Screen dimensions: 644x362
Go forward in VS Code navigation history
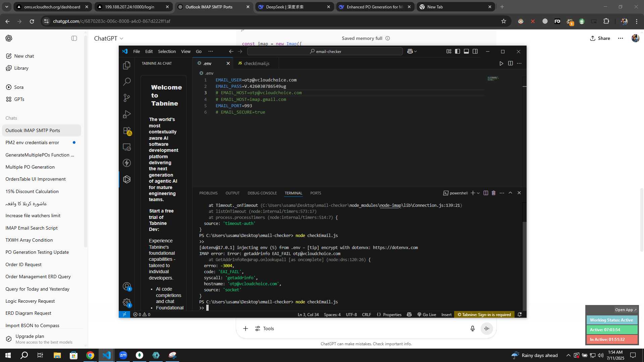240,51
